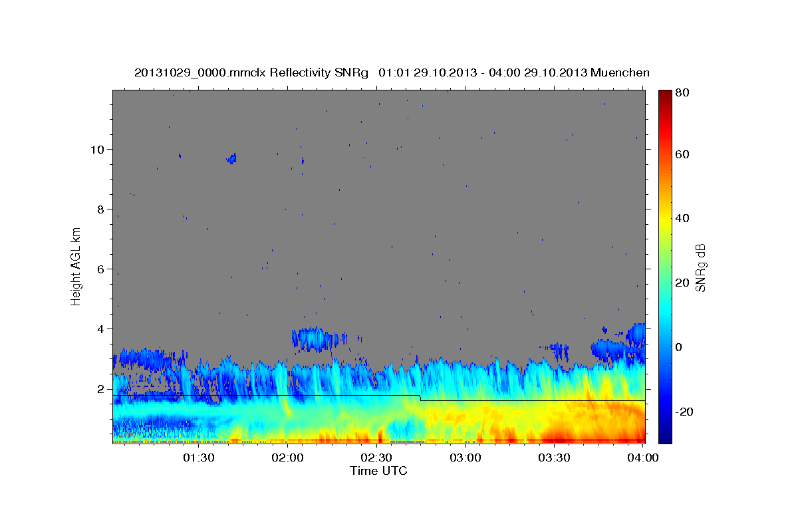Click the 02:00 time tick label
This screenshot has height=532, width=798.
coord(288,458)
